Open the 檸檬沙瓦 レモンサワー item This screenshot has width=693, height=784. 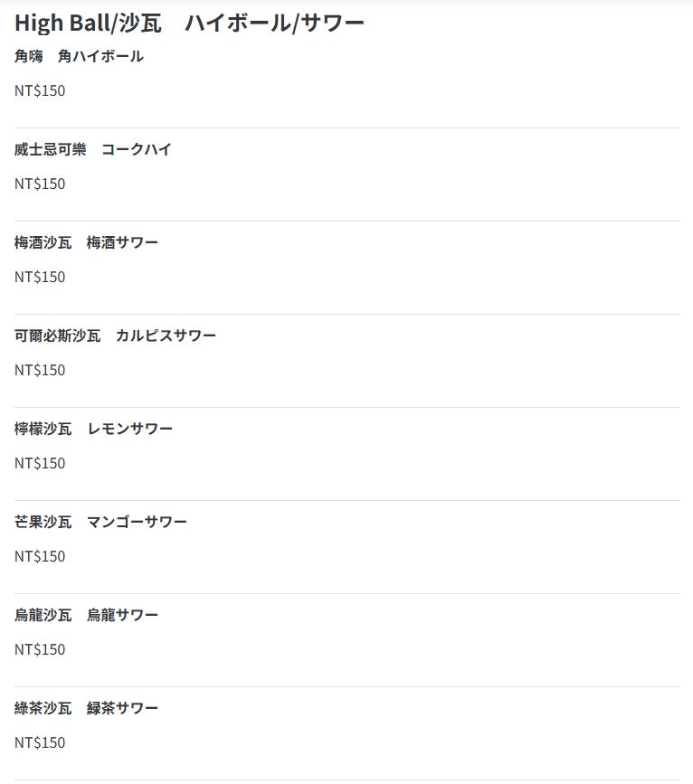93,429
